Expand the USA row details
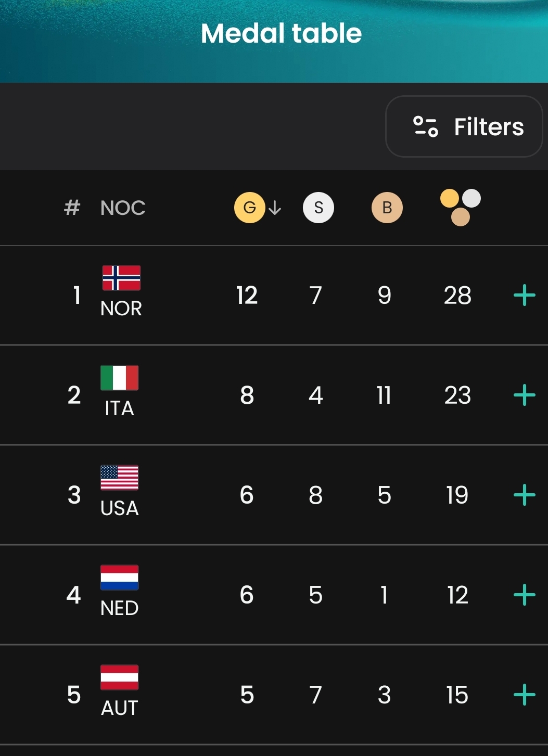This screenshot has width=548, height=756. click(525, 495)
